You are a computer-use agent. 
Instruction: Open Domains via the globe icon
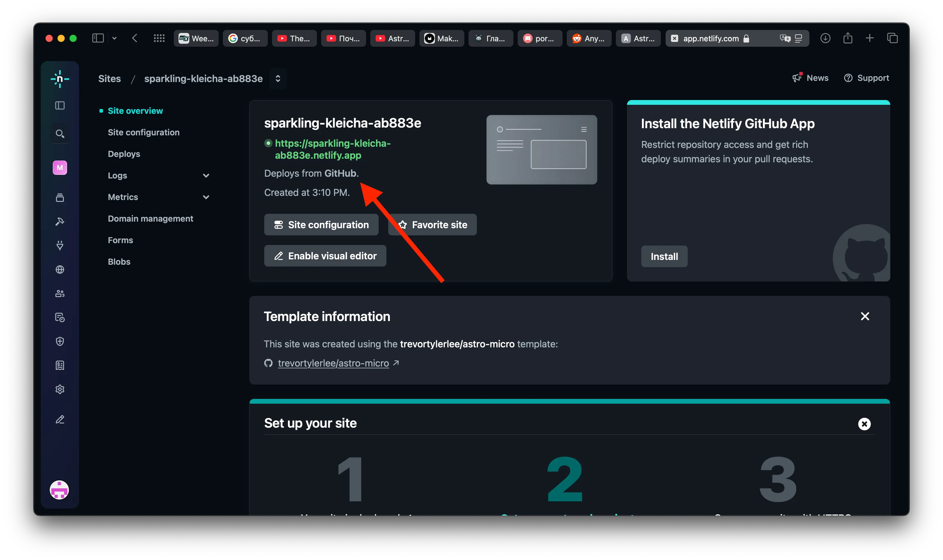tap(60, 270)
